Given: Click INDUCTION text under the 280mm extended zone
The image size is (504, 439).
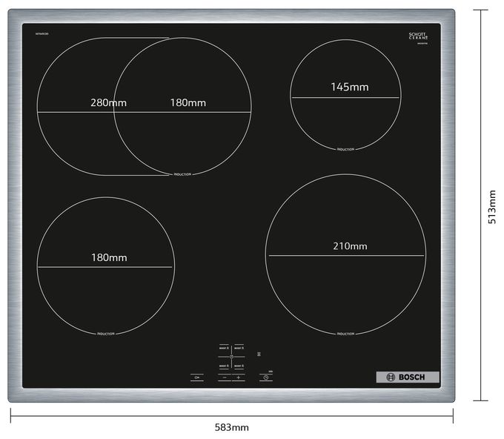Looking at the screenshot, I should 182,174.
